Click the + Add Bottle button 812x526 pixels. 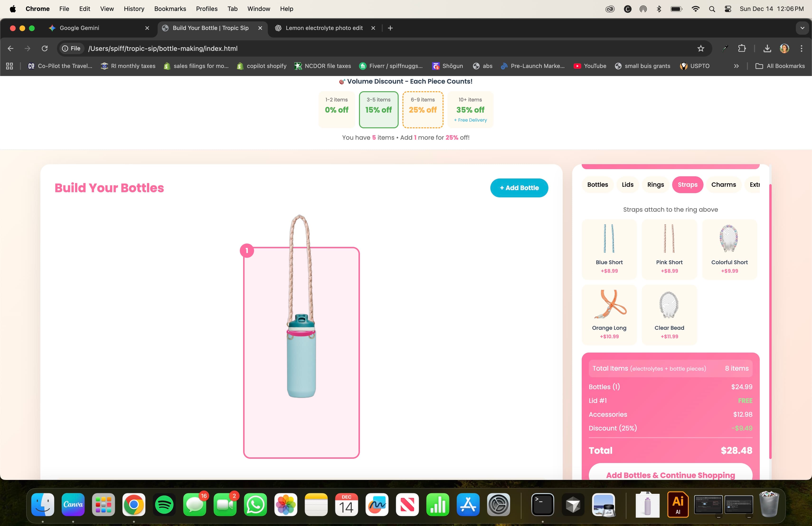click(x=519, y=188)
